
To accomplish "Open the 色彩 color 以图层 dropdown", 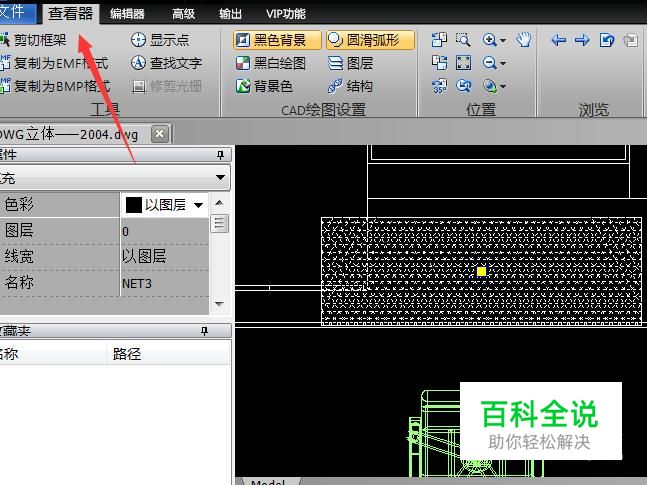I will [198, 205].
